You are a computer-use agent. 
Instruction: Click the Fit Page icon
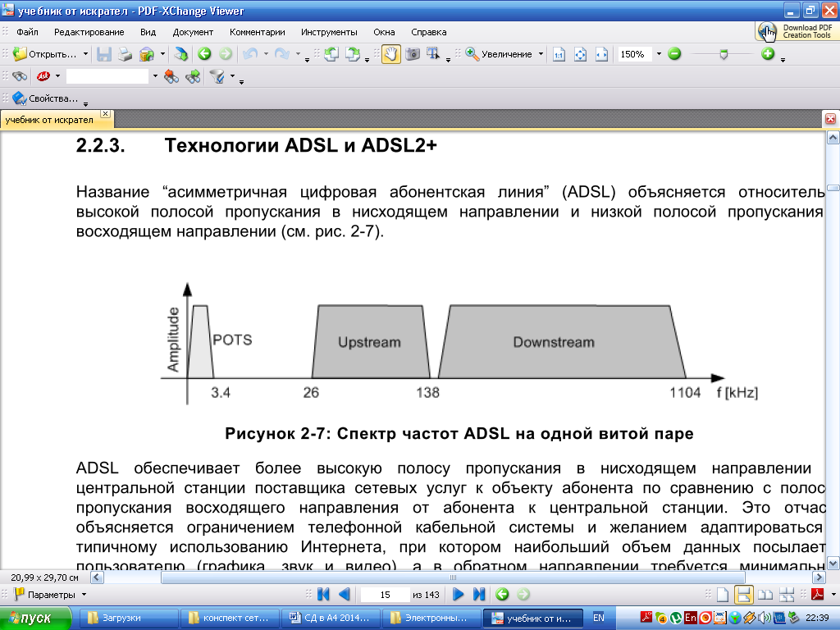pyautogui.click(x=580, y=54)
